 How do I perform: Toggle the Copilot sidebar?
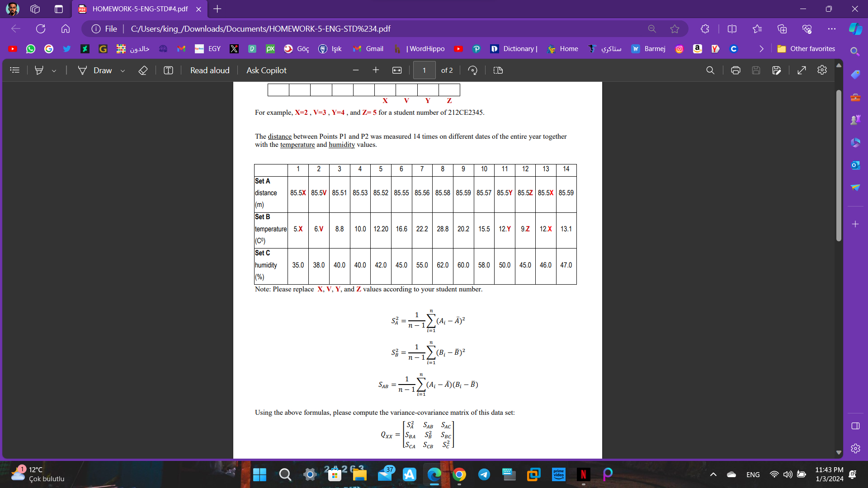coord(855,28)
